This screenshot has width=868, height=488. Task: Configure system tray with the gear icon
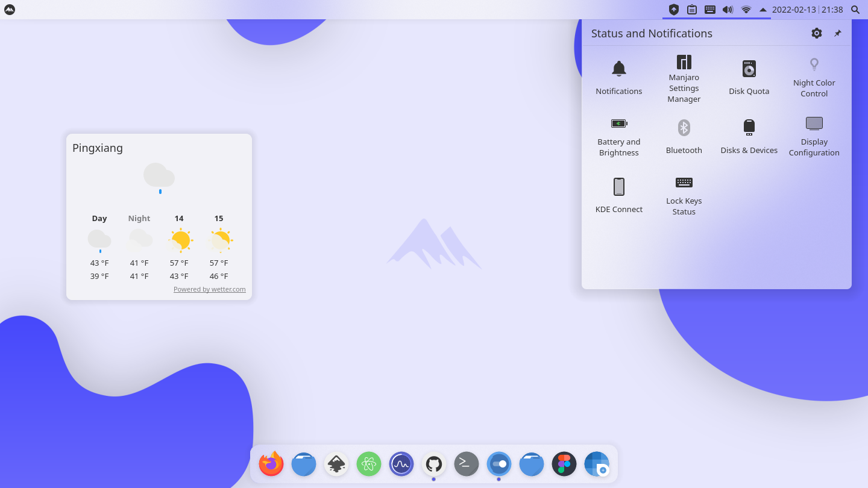coord(817,33)
